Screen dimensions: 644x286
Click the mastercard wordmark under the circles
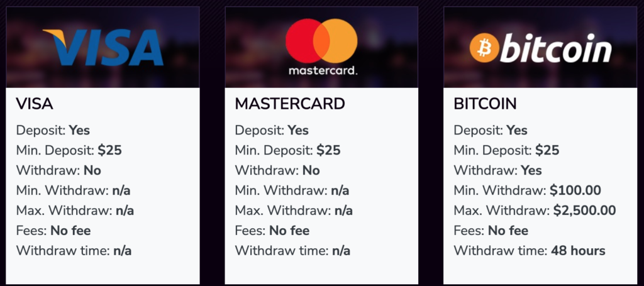[x=323, y=70]
